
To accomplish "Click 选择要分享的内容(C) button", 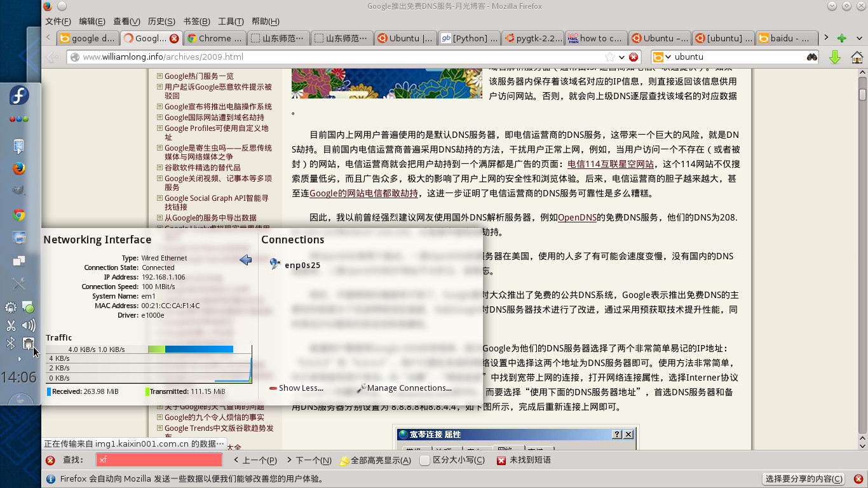I will point(804,479).
